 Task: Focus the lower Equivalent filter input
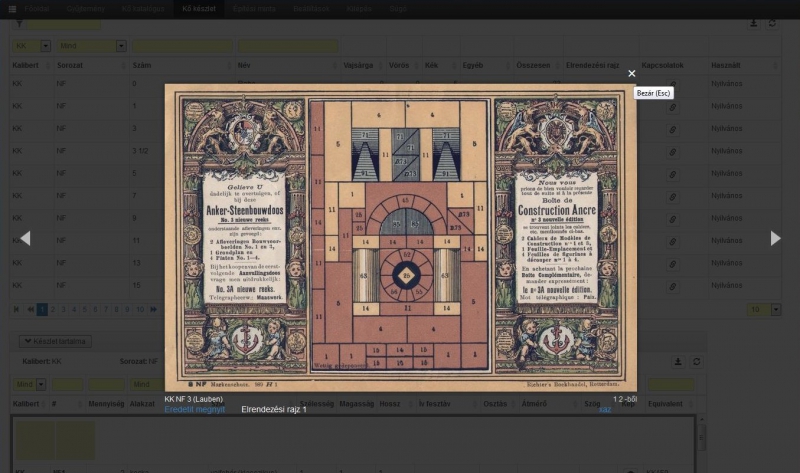pyautogui.click(x=671, y=384)
